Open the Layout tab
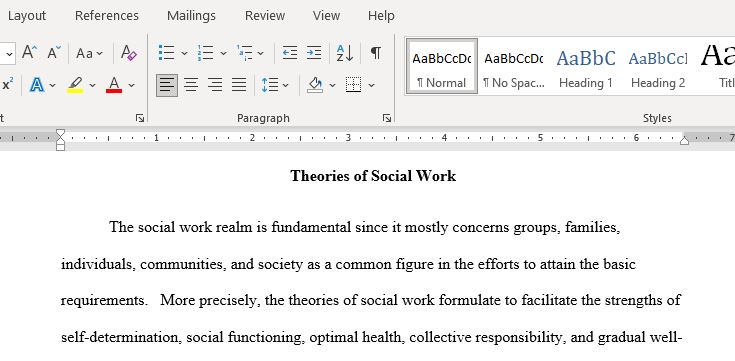Screen dimensions: 735x361 click(x=27, y=15)
